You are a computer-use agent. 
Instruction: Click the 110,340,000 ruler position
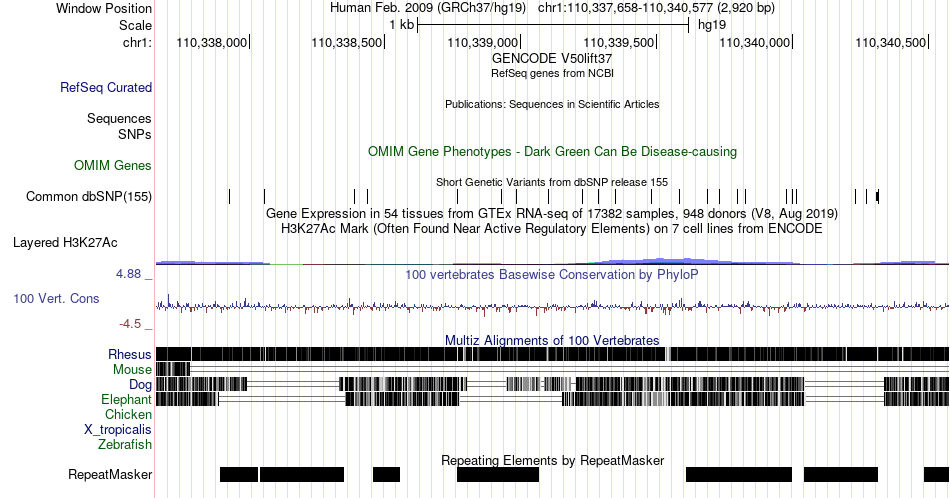[x=755, y=43]
